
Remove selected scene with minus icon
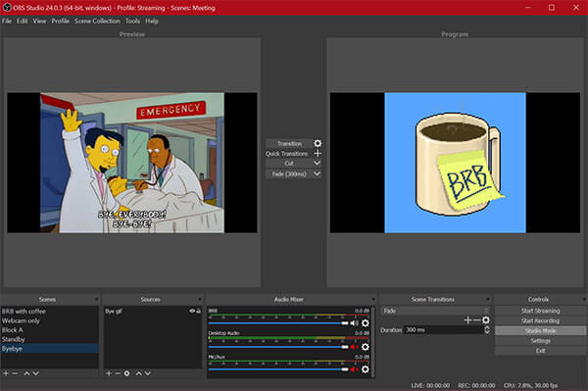[15, 373]
